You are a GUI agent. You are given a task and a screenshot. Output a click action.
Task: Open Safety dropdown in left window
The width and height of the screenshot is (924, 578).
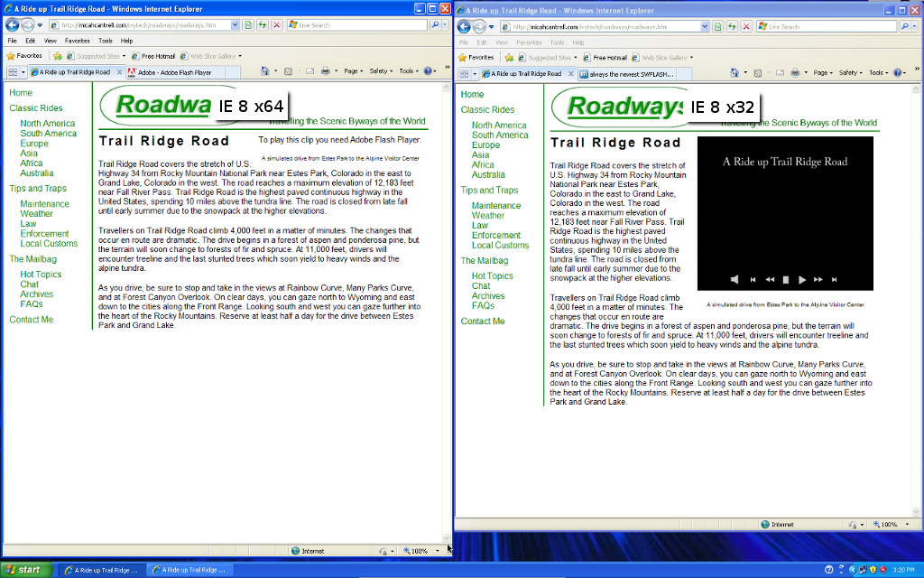pyautogui.click(x=381, y=71)
